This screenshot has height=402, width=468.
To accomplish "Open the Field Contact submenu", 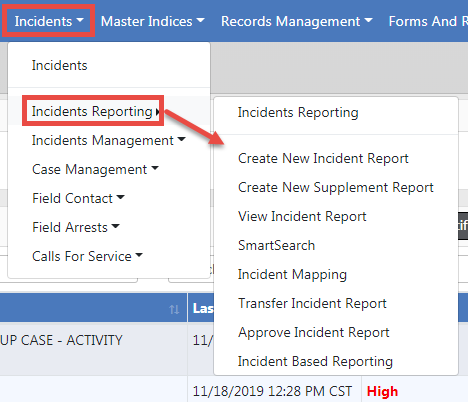I will pyautogui.click(x=78, y=198).
